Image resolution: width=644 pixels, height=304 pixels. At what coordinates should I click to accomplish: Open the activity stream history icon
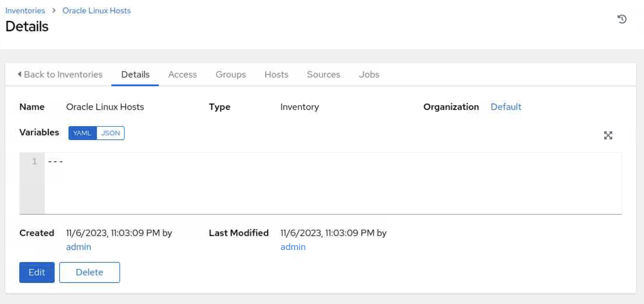[x=622, y=19]
